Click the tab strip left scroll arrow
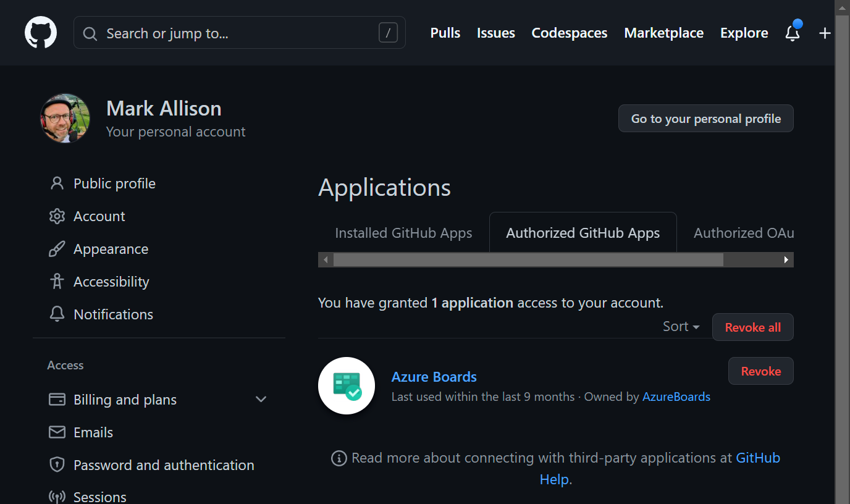 tap(326, 259)
